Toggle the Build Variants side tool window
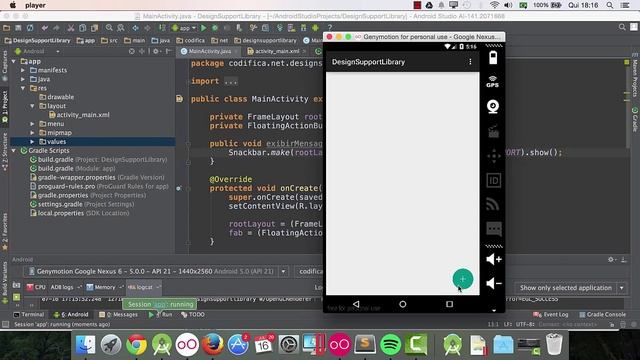Viewport: 640px width, 360px height. pos(4,282)
